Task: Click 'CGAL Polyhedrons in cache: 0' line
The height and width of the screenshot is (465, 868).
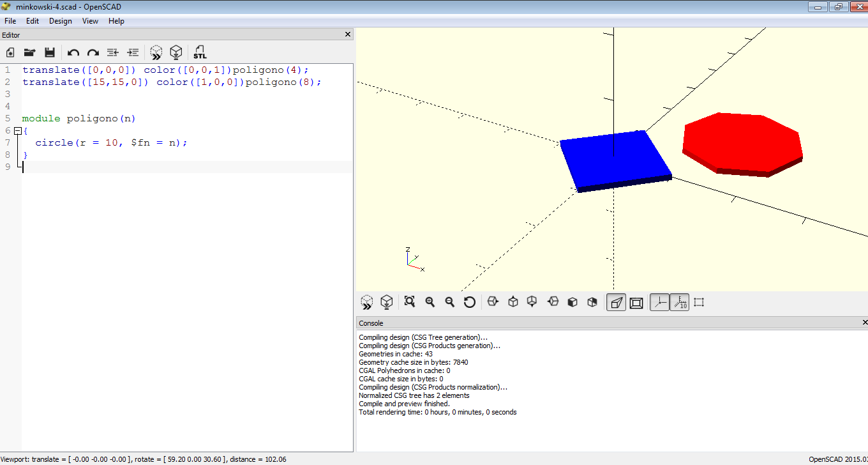Action: pos(405,370)
